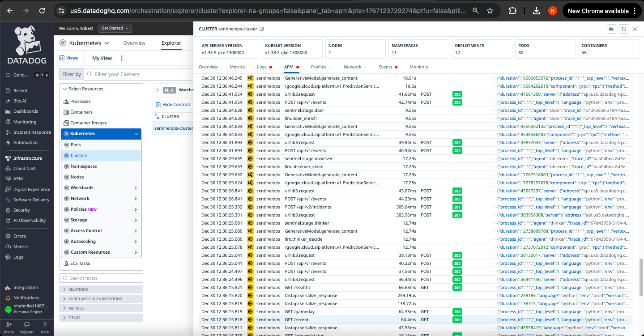Open the Explorer tab
The width and height of the screenshot is (644, 336).
click(171, 43)
